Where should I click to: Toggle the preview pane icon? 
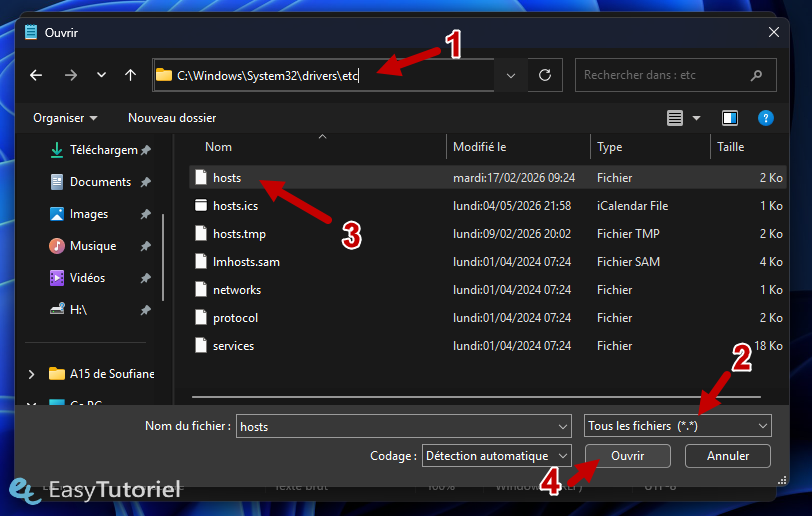pos(730,118)
